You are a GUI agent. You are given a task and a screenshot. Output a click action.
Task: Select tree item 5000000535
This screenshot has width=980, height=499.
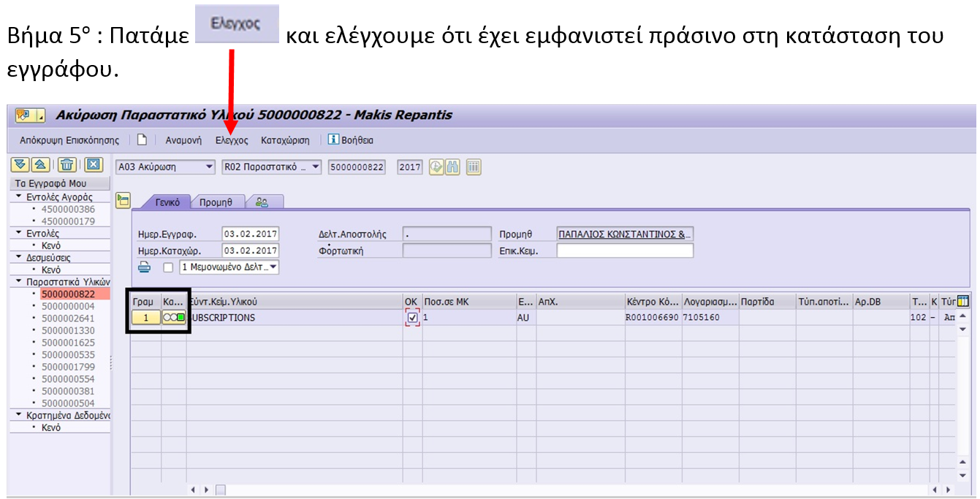tap(68, 354)
